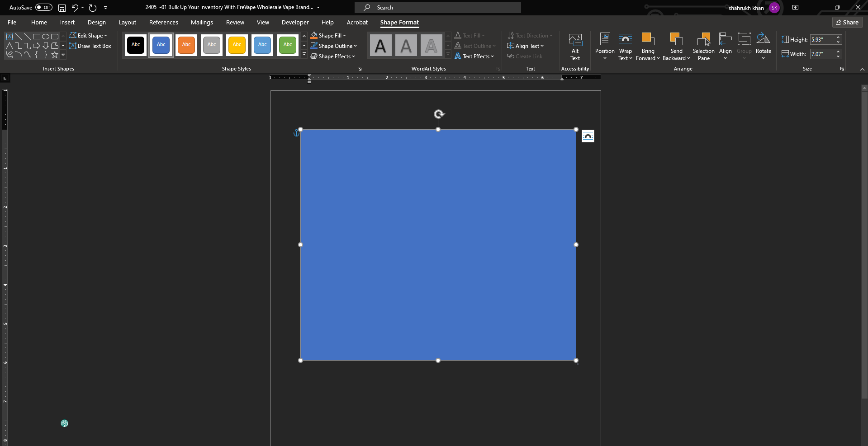Screen dimensions: 868x446
Task: Click the Save icon in title bar
Action: point(62,8)
